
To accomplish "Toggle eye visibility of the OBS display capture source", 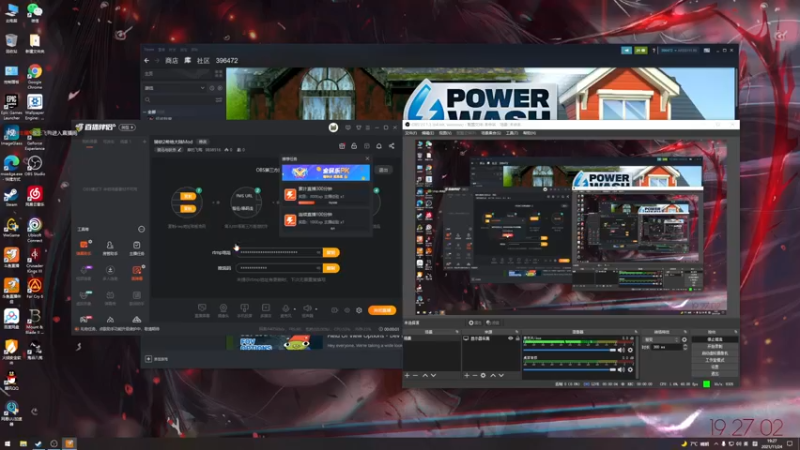I will pyautogui.click(x=510, y=338).
